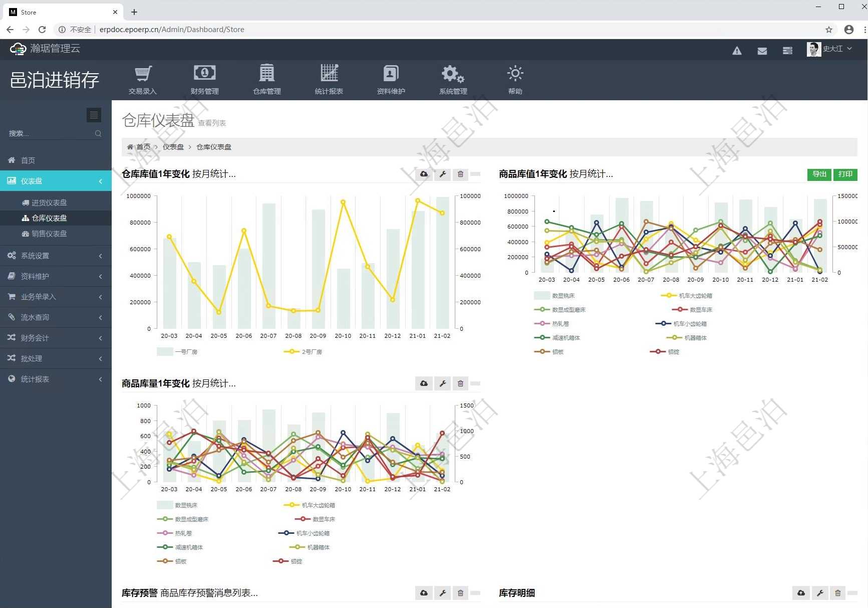Click trash delete icon for 商品库量1年变化

[x=460, y=383]
